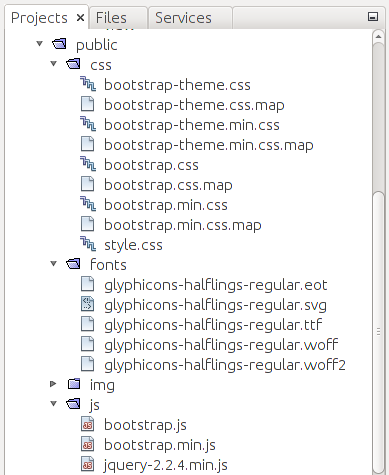
Task: Select bootstrap-theme.css file name
Action: 177,85
